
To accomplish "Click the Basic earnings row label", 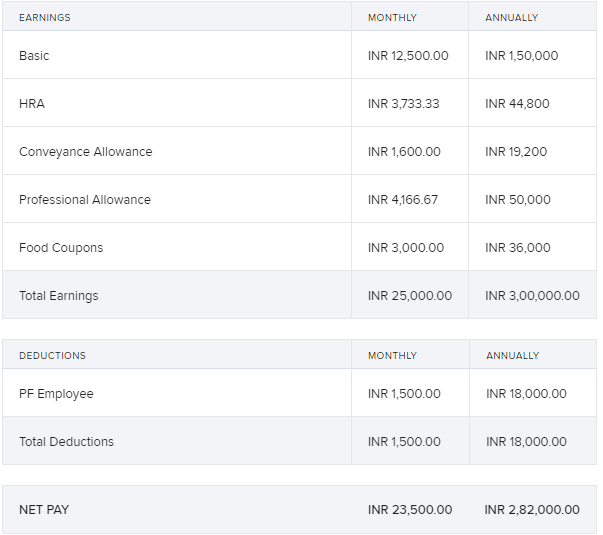I will [34, 56].
